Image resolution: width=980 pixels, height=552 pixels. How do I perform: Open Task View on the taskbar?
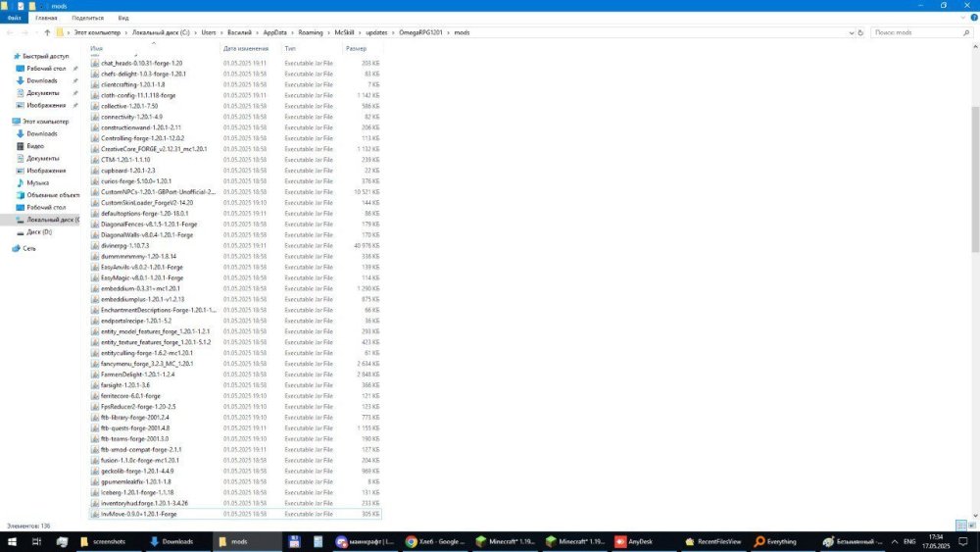[36, 542]
